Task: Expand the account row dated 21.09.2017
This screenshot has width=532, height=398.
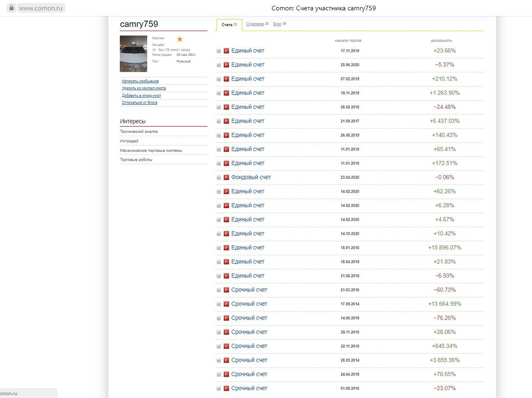Action: click(x=219, y=121)
